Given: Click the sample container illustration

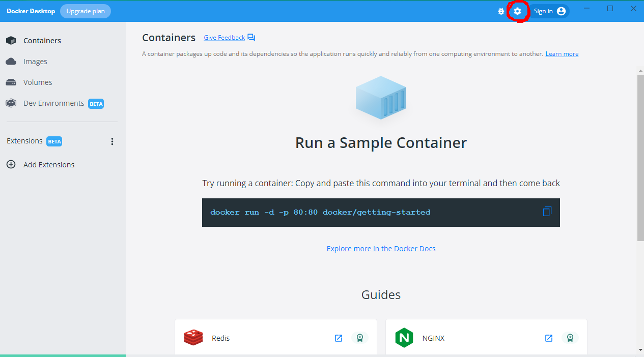Looking at the screenshot, I should pyautogui.click(x=381, y=98).
